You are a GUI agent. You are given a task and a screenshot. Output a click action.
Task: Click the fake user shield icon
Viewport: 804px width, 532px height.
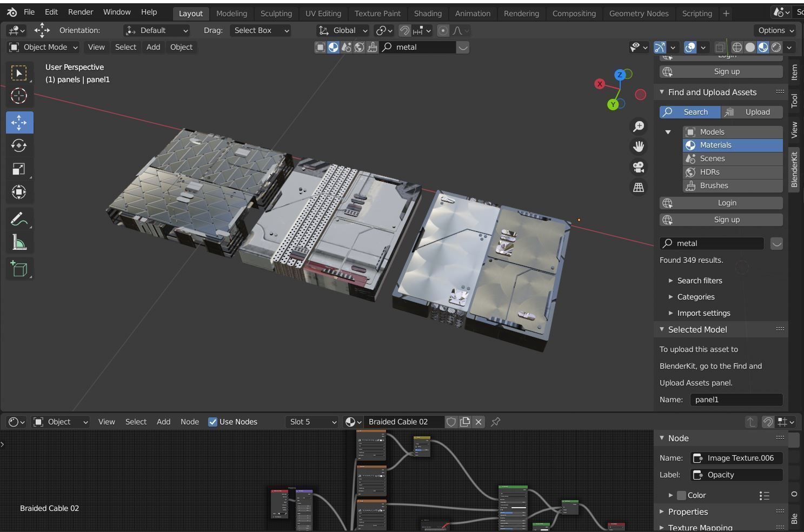click(x=451, y=422)
